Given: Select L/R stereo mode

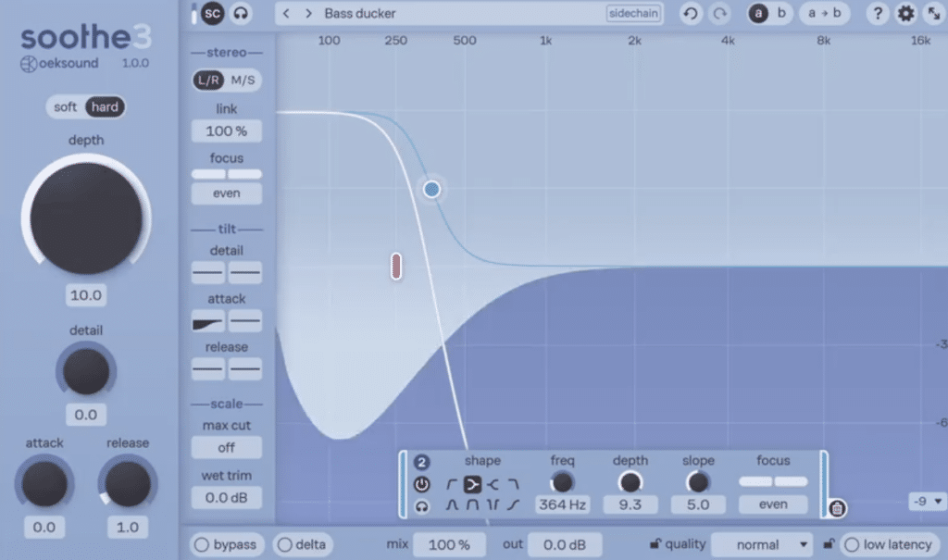Looking at the screenshot, I should point(208,80).
